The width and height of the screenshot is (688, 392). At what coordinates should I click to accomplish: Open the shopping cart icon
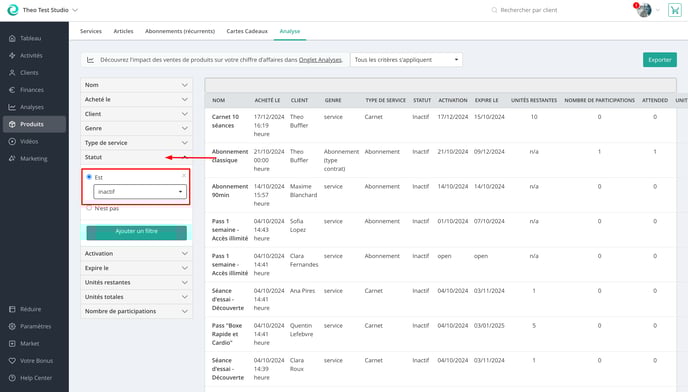pyautogui.click(x=674, y=10)
